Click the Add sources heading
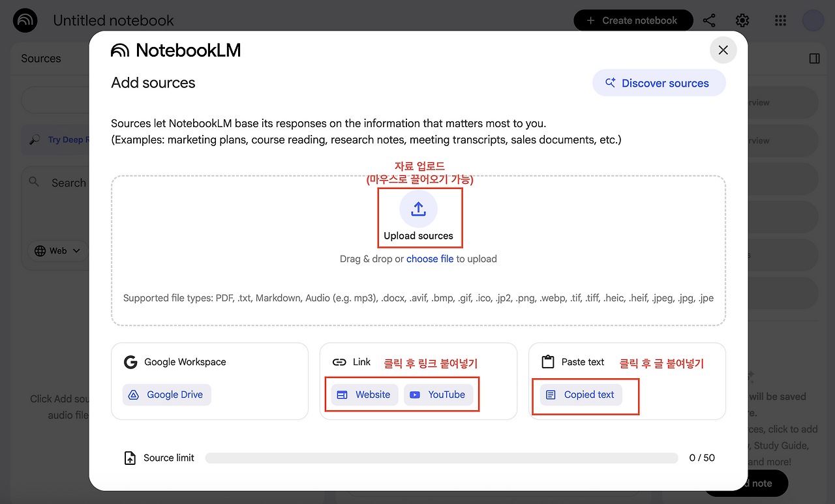The image size is (835, 504). [153, 83]
